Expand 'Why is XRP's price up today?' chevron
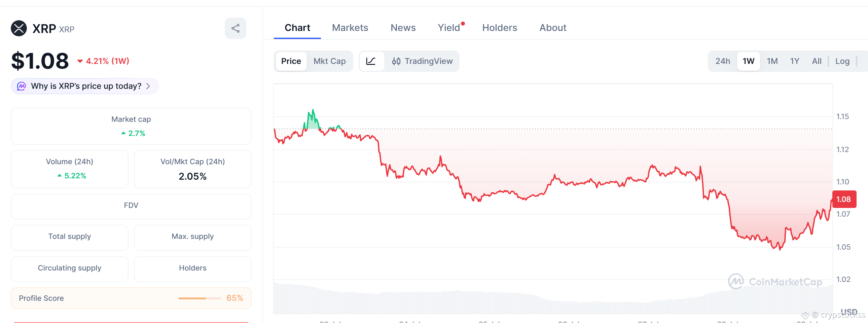This screenshot has width=868, height=323. 148,86
